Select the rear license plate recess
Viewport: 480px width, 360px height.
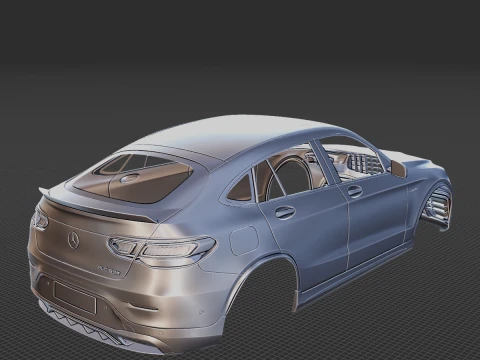75,298
